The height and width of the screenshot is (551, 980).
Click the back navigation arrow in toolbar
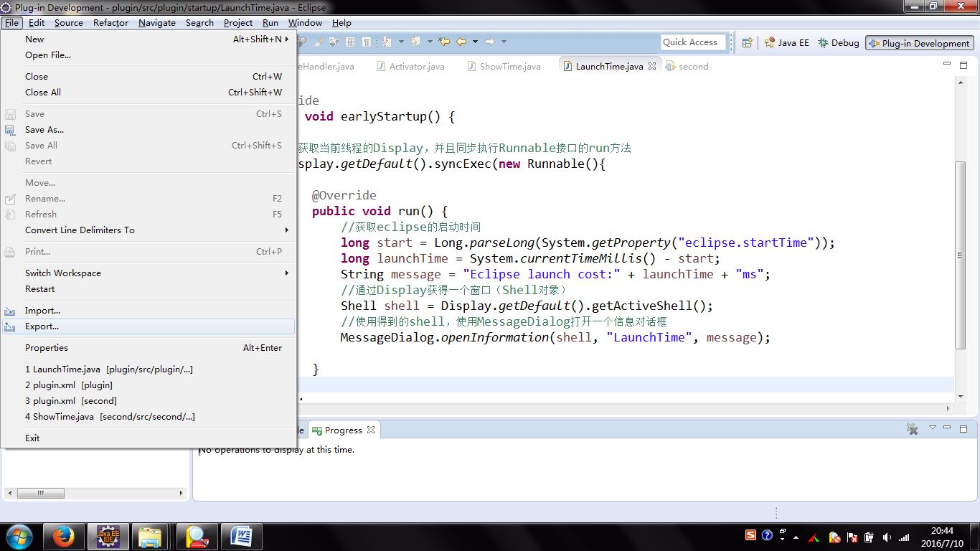tap(461, 42)
